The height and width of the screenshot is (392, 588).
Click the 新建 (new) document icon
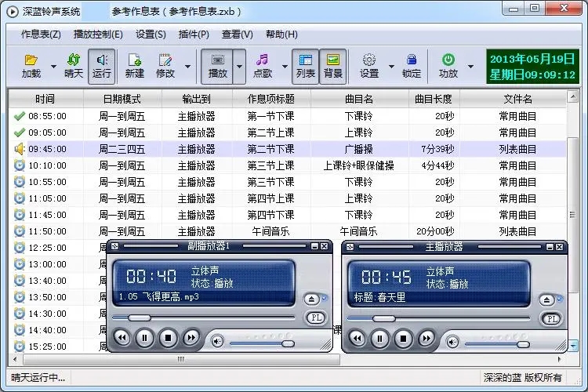coord(135,60)
